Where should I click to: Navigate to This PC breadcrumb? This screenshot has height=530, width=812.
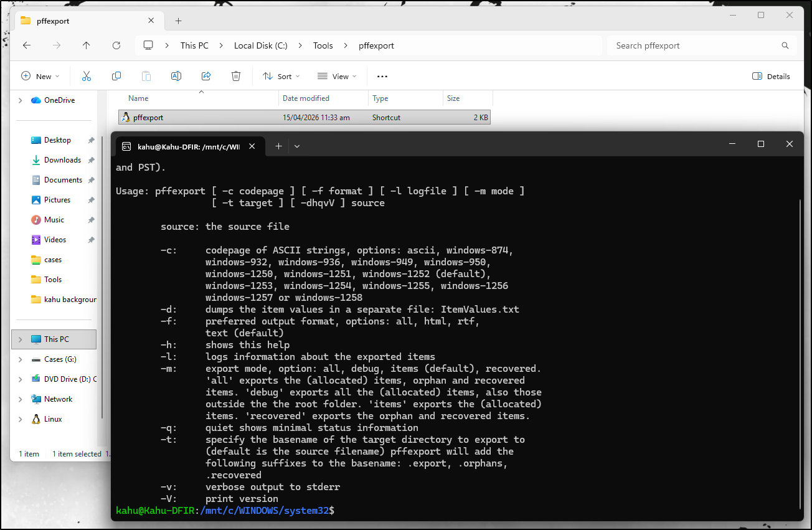[194, 45]
